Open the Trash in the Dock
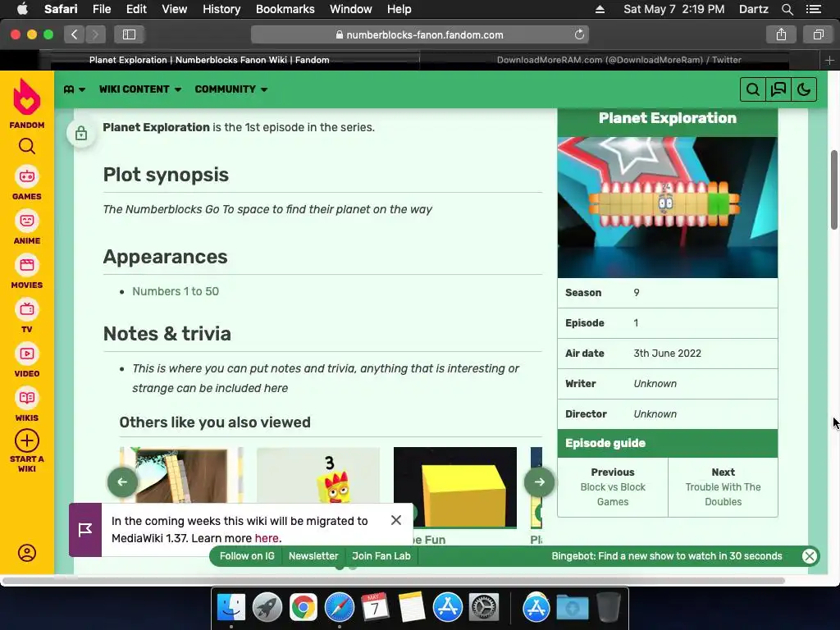The height and width of the screenshot is (630, 840). (609, 608)
